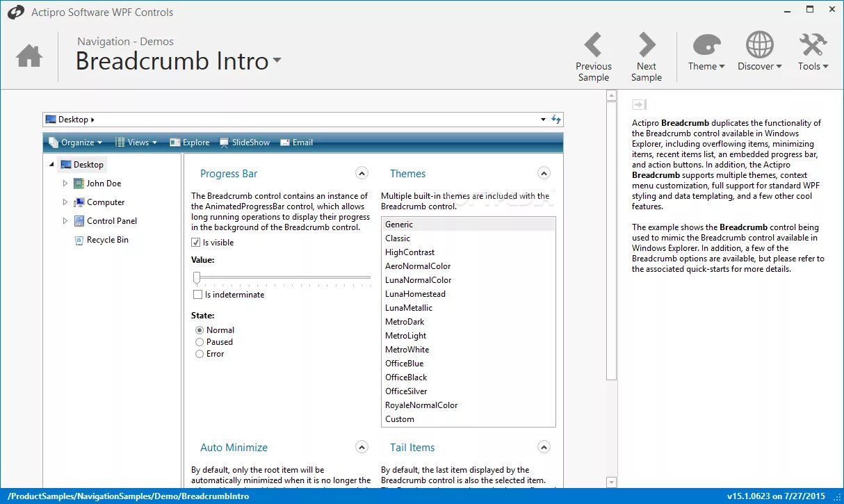Select the Recycle Bin tree item label
The width and height of the screenshot is (844, 504).
point(108,240)
